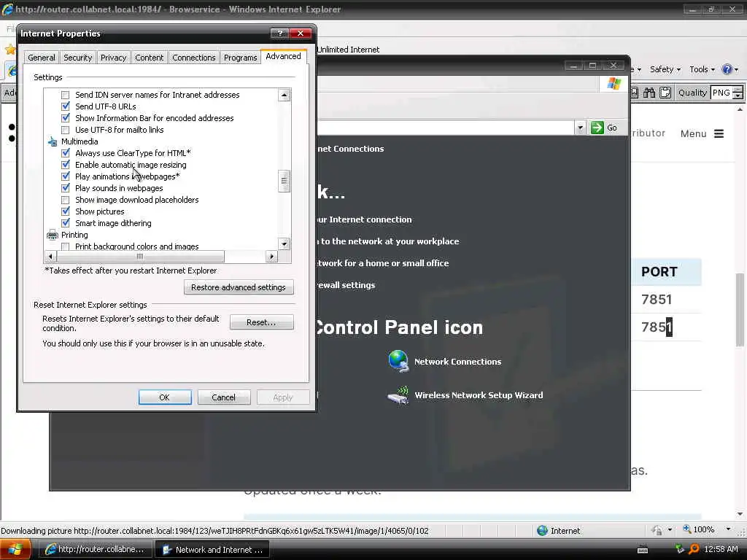Screen dimensions: 747x560
Task: Click the network tray icon with green arrow
Action: (x=680, y=549)
